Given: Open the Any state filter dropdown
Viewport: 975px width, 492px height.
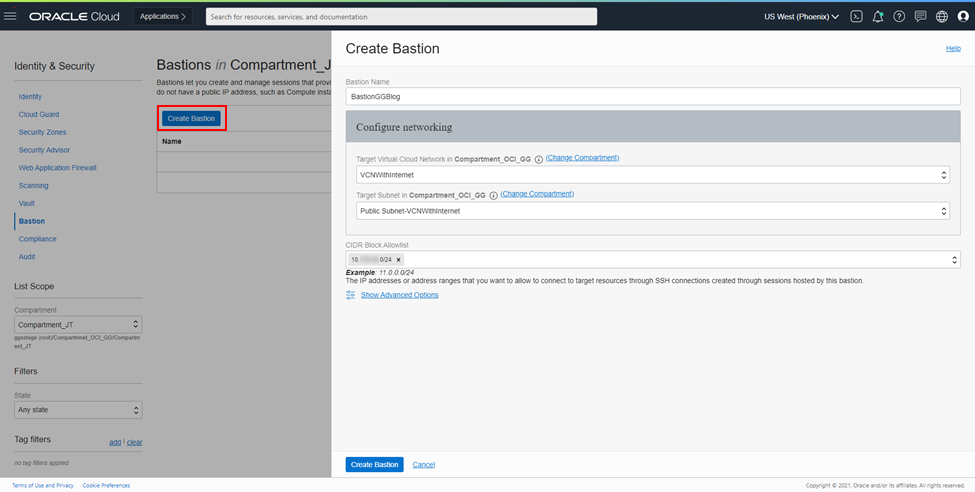Looking at the screenshot, I should 78,410.
